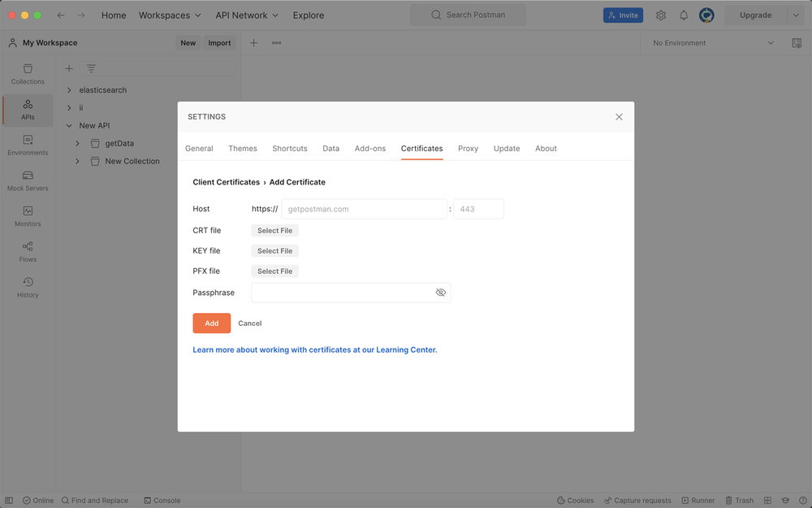Open the Learning Center certificates link

click(314, 350)
